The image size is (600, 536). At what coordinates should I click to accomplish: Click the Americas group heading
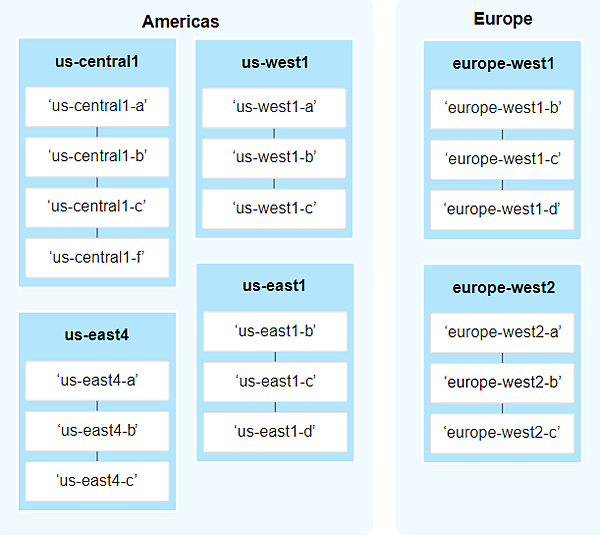click(x=181, y=21)
